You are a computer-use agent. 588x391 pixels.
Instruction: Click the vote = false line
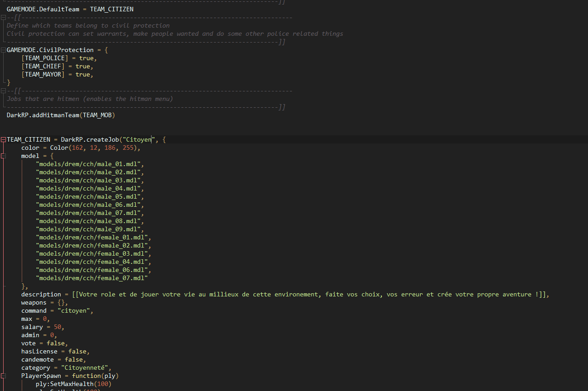coord(45,343)
